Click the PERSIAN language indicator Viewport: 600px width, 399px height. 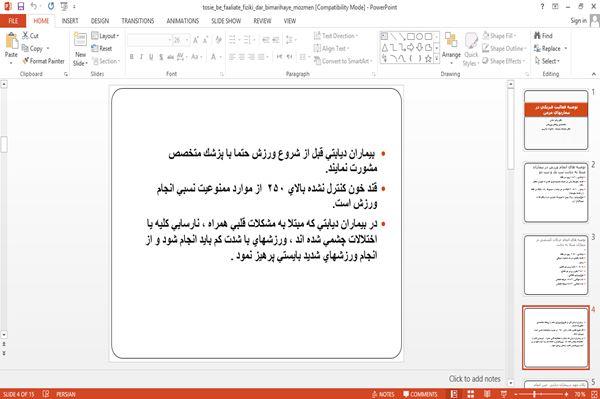66,394
